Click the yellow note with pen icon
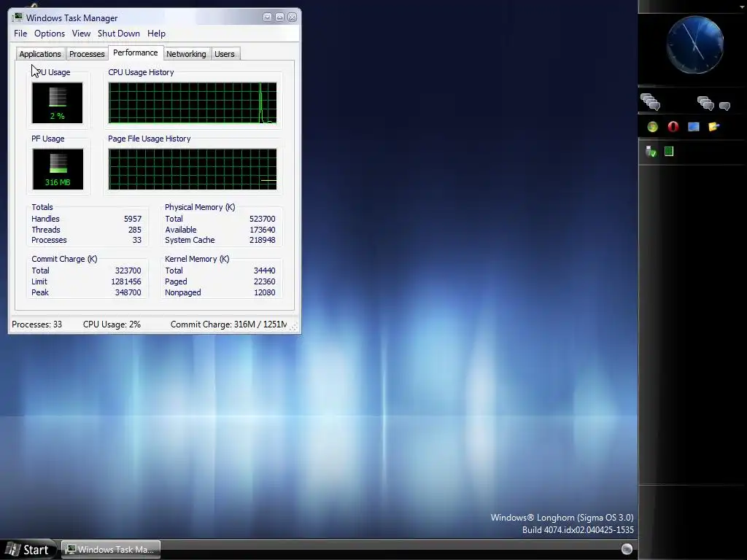This screenshot has width=747, height=560. coord(713,127)
